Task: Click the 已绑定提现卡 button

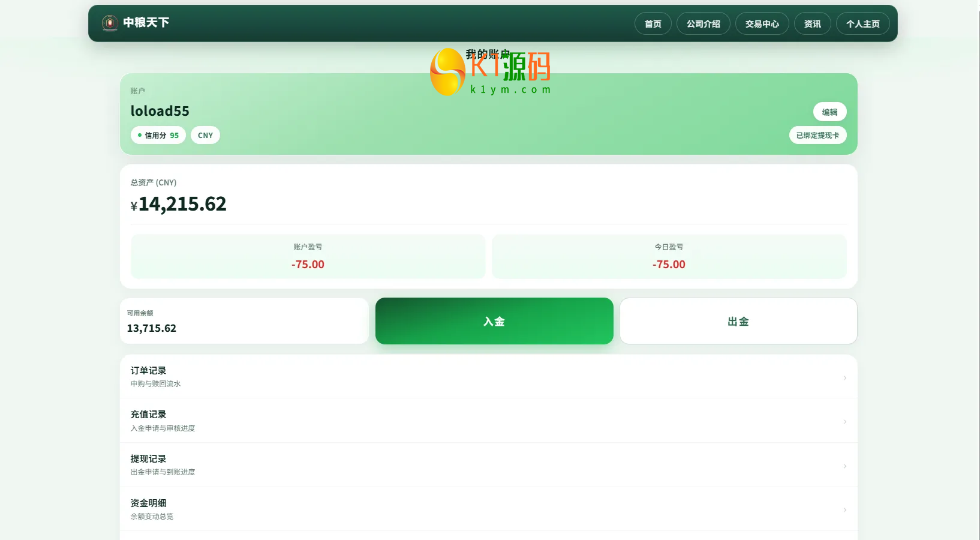Action: [817, 135]
